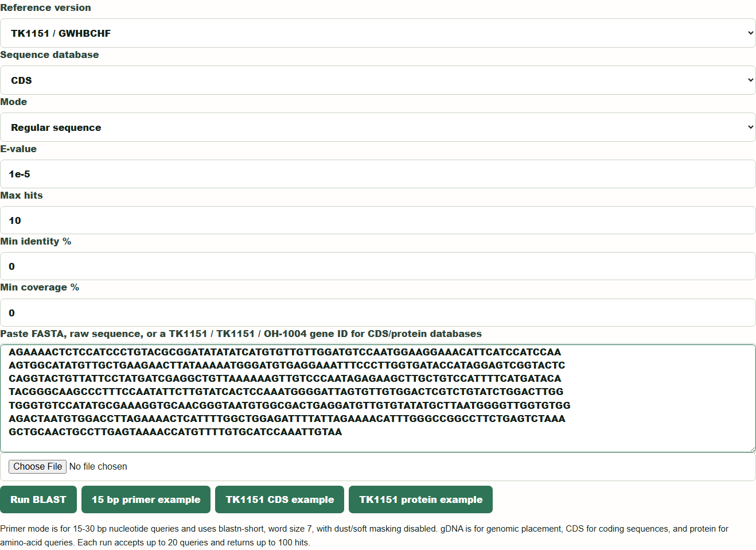
Task: Expand the Mode dropdown set to Regular sequence
Action: (378, 127)
